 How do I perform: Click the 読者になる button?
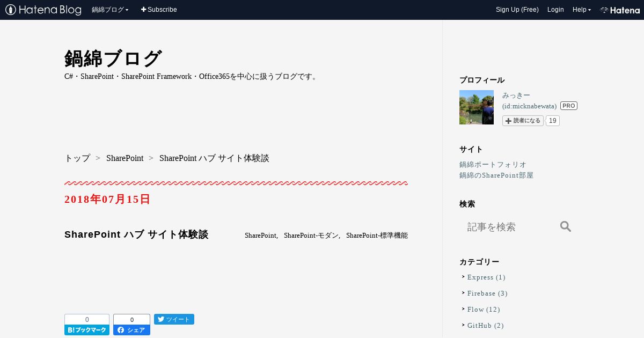point(523,121)
